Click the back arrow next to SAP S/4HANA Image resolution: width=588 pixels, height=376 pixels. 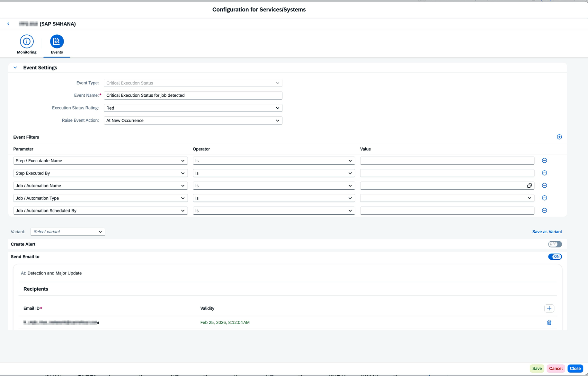[8, 24]
